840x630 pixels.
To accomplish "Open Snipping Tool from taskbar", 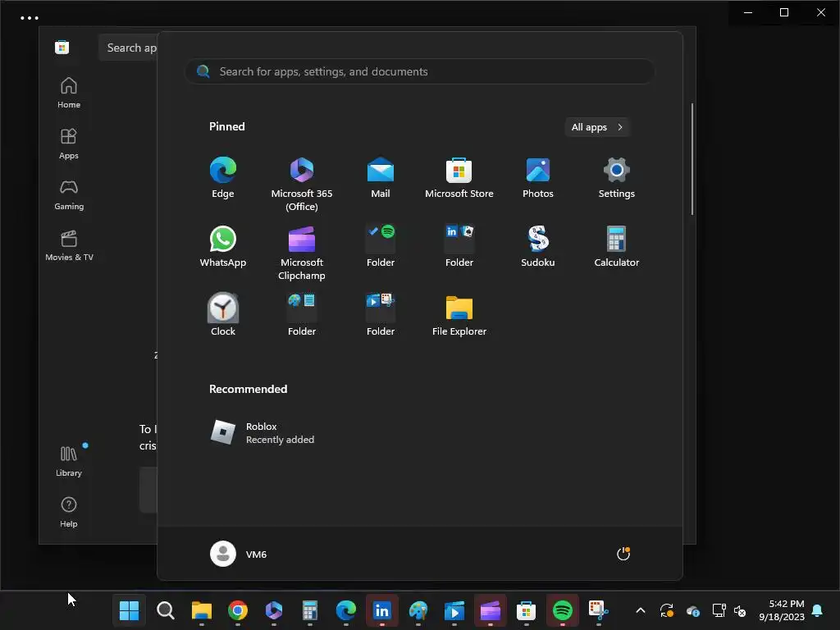I will 598,610.
